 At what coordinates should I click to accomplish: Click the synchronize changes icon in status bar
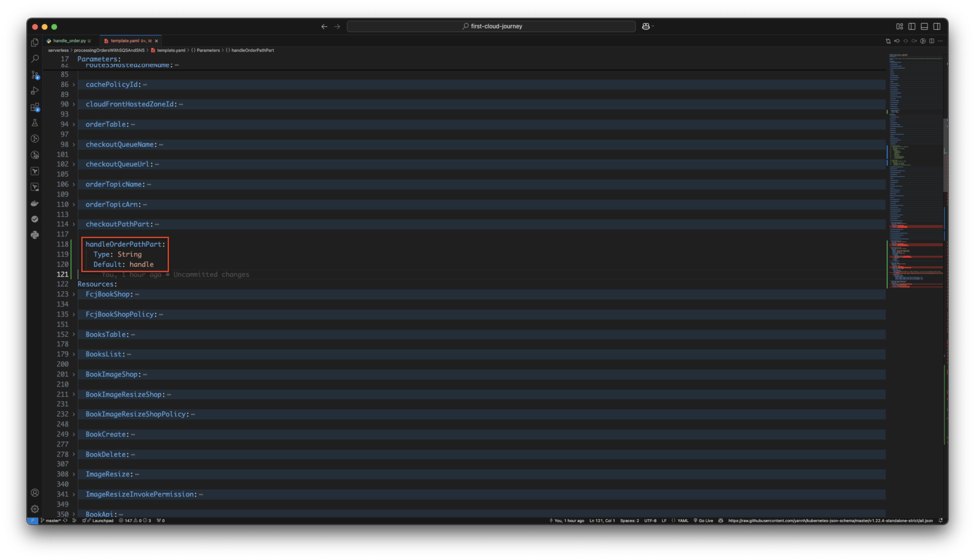[x=65, y=520]
